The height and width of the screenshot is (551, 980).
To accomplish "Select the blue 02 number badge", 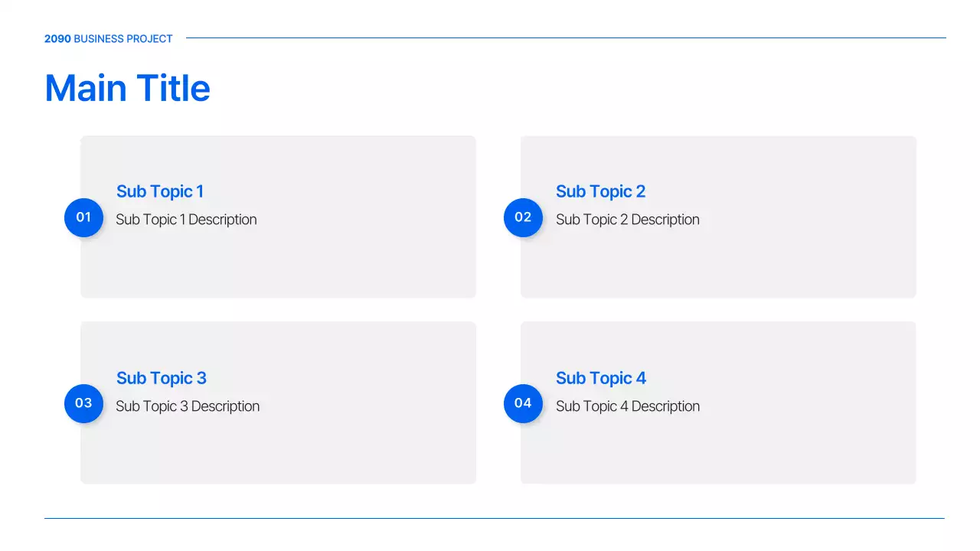I will click(523, 217).
